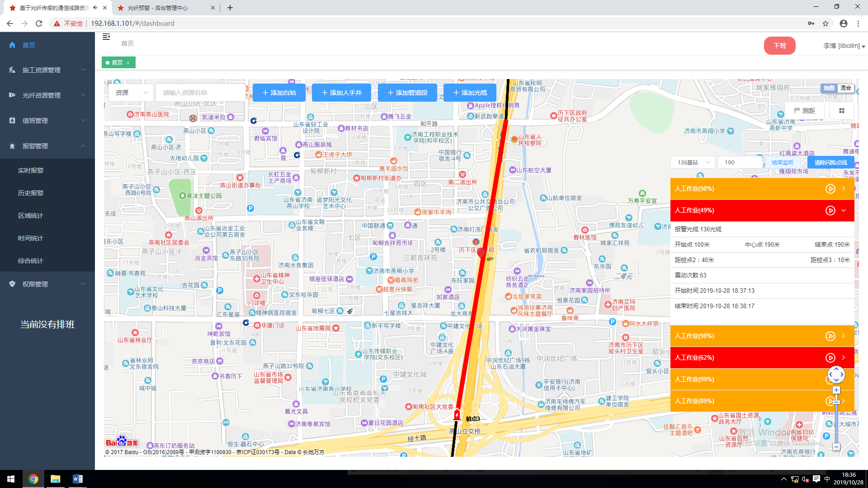Viewport: 868px width, 488px height.
Task: Zoom out with map minus button
Action: tap(836, 447)
